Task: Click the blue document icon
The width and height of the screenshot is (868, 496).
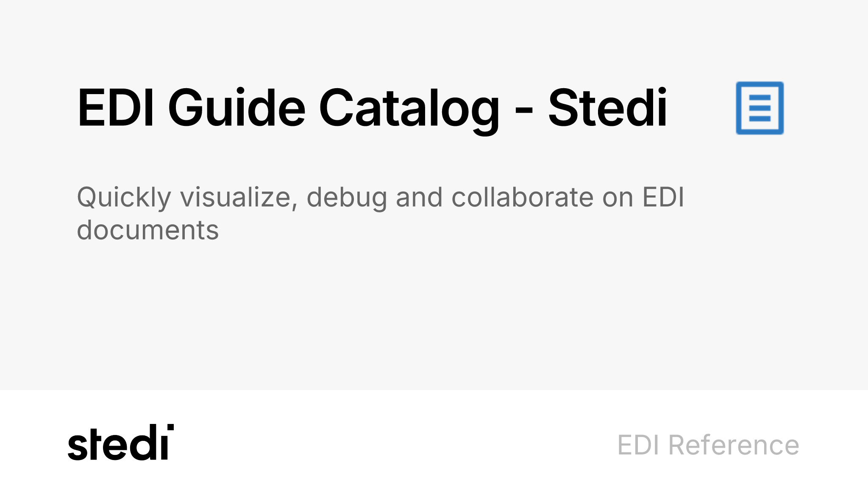Action: (759, 108)
